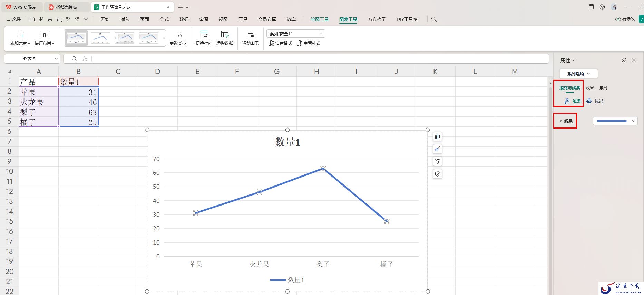
Task: Pin the 属性 side panel
Action: click(x=624, y=60)
